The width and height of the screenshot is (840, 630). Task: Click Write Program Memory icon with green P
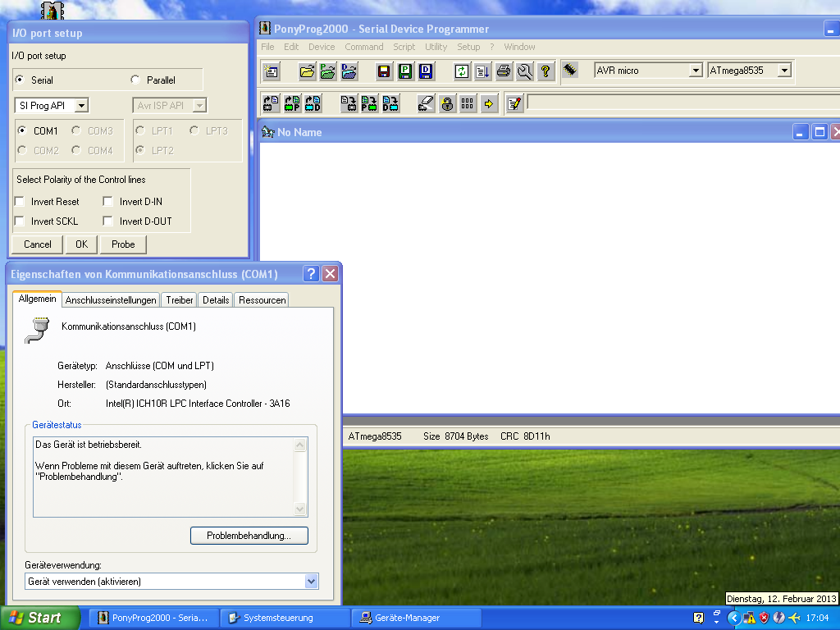click(370, 103)
